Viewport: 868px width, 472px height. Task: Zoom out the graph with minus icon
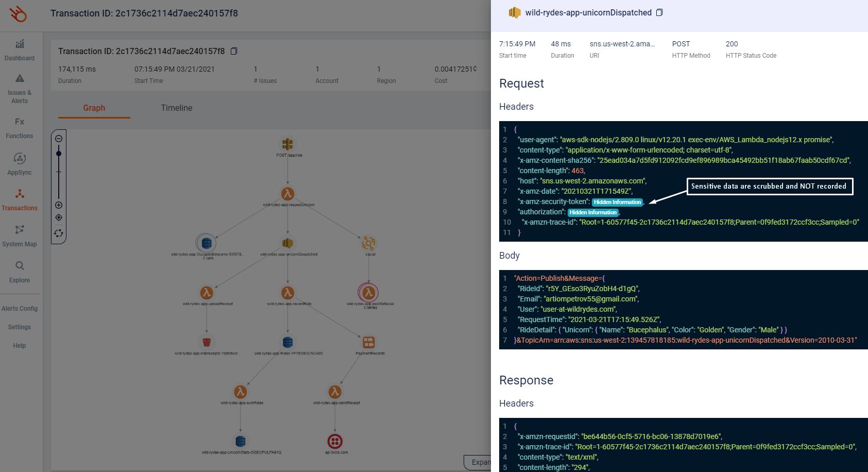click(x=59, y=139)
